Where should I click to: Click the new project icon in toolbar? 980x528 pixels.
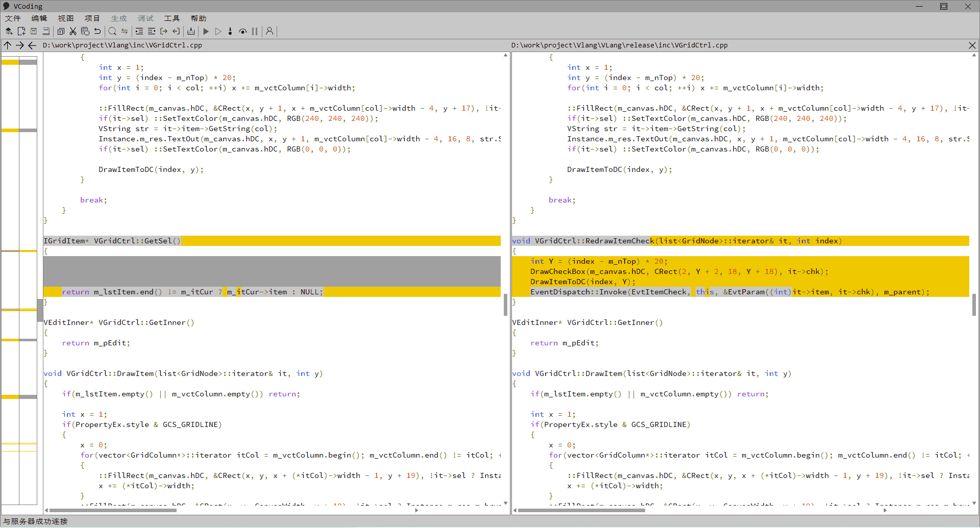[x=9, y=31]
